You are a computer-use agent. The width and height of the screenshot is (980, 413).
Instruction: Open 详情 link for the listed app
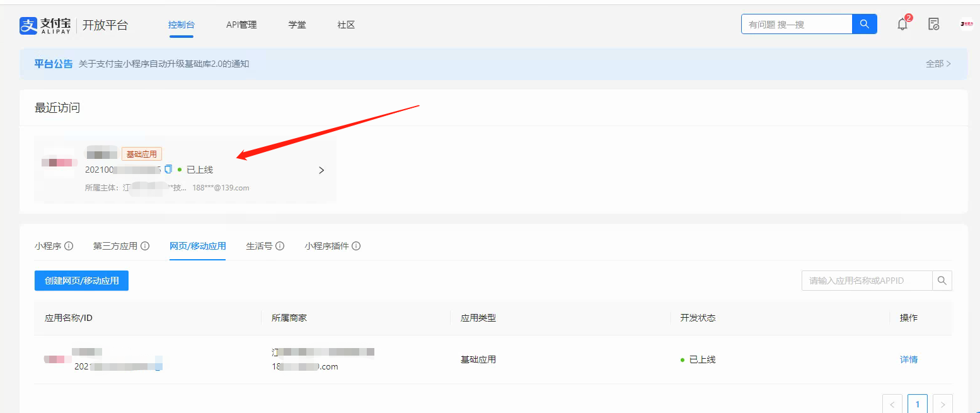point(909,359)
